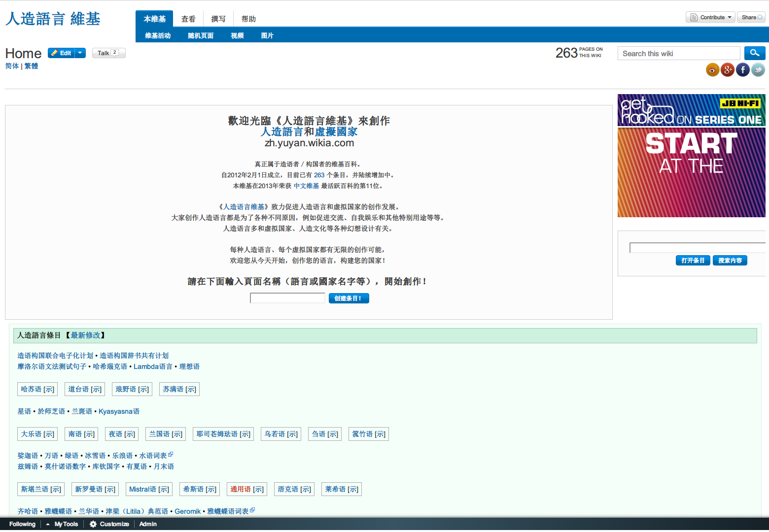Open the 虛擬國家 link in heading

(336, 132)
